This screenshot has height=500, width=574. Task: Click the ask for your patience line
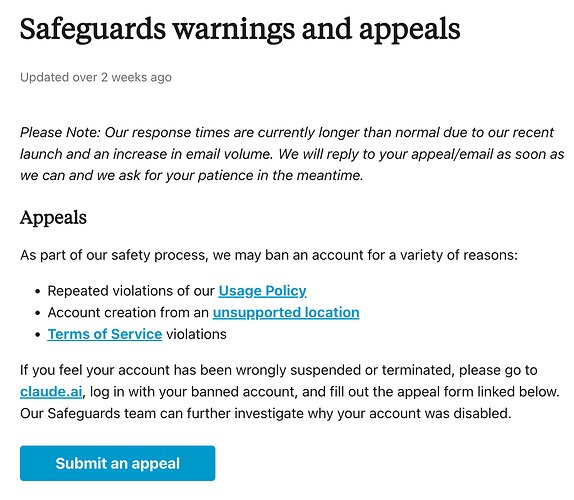(x=191, y=175)
